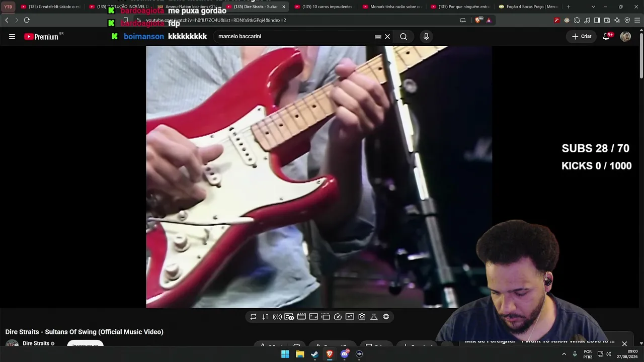Click the video title Sultans Of Swing
Screen dimensions: 644x362
click(85, 332)
